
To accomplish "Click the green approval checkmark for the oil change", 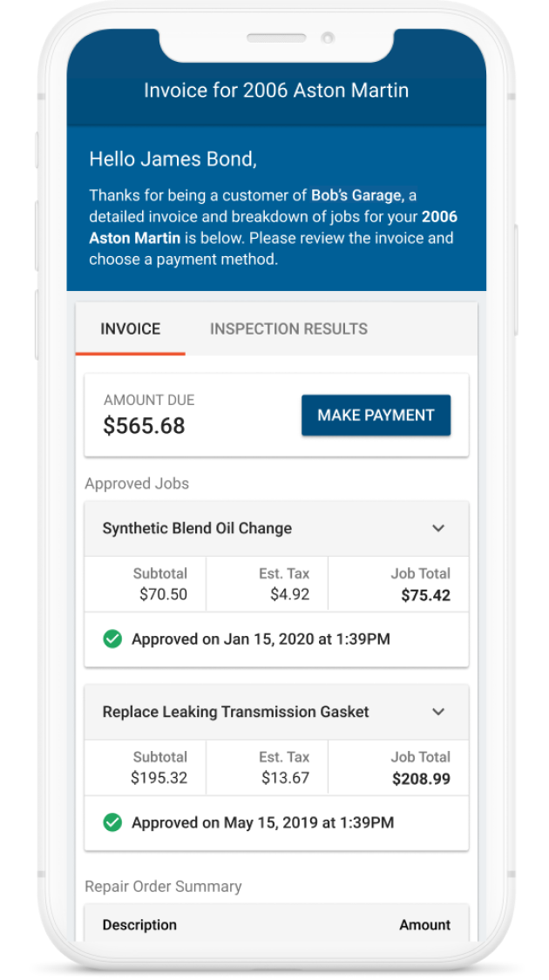I will coord(112,639).
